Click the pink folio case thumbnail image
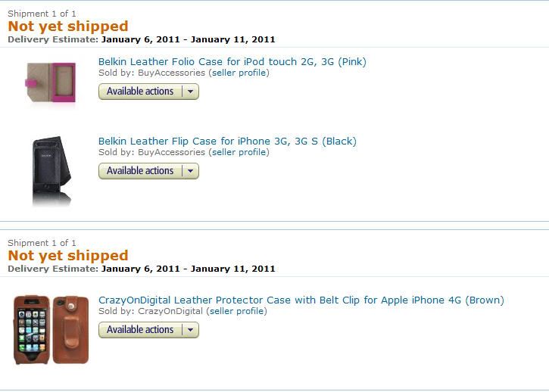Viewport: 549px width, 392px height. pos(51,82)
